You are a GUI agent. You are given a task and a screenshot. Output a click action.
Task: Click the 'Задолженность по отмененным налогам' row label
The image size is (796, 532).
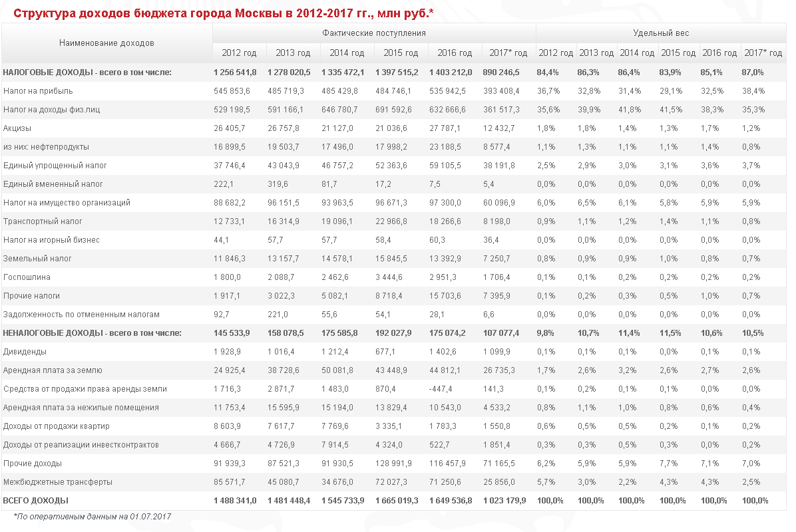(x=81, y=315)
